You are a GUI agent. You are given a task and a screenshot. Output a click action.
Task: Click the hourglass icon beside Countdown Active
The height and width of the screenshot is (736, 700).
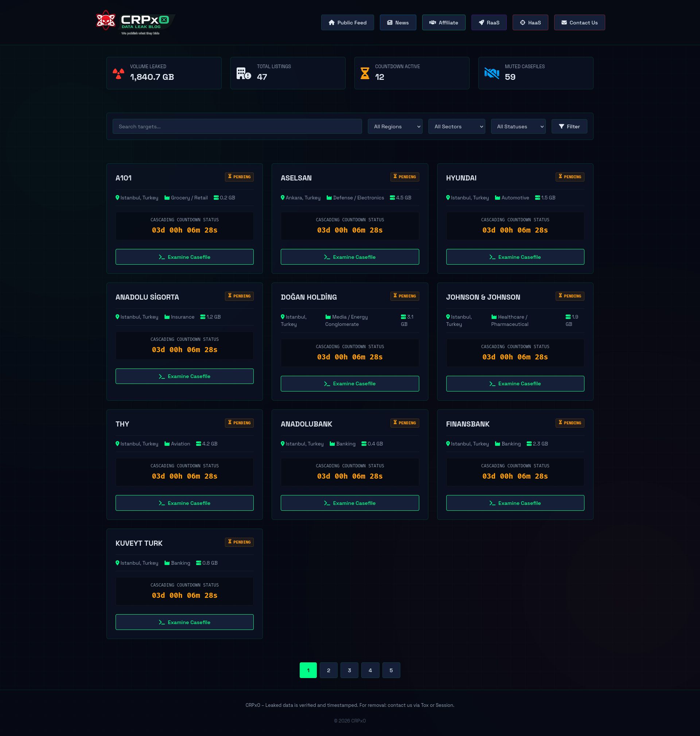pos(365,74)
